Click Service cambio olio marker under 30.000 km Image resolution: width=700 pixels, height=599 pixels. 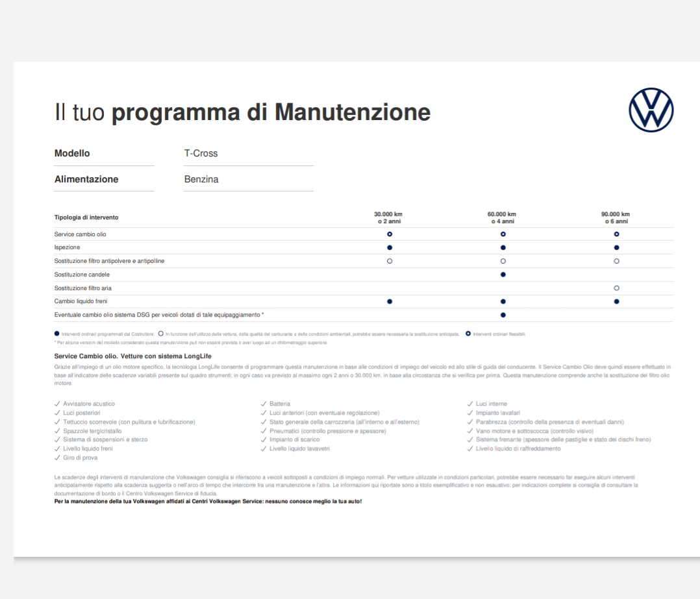[x=390, y=234]
